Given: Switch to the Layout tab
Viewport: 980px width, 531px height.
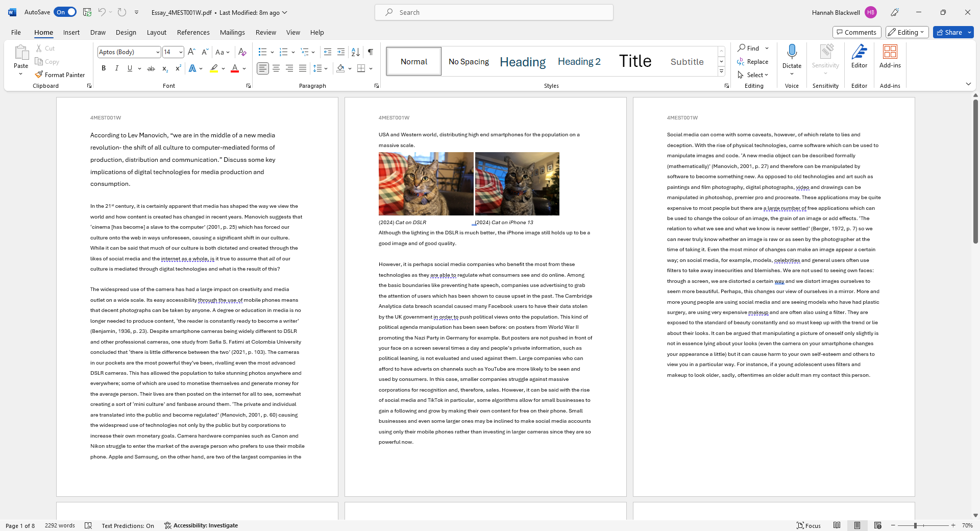Looking at the screenshot, I should point(156,32).
